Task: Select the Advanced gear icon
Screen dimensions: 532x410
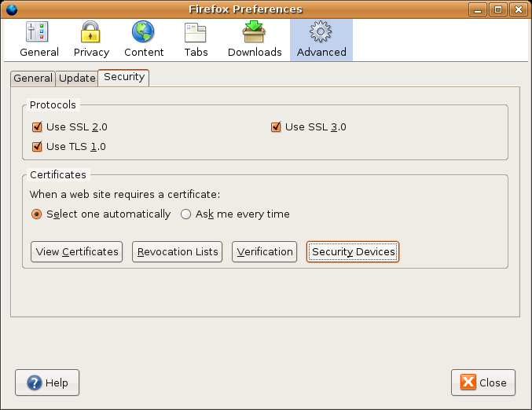Action: [321, 33]
